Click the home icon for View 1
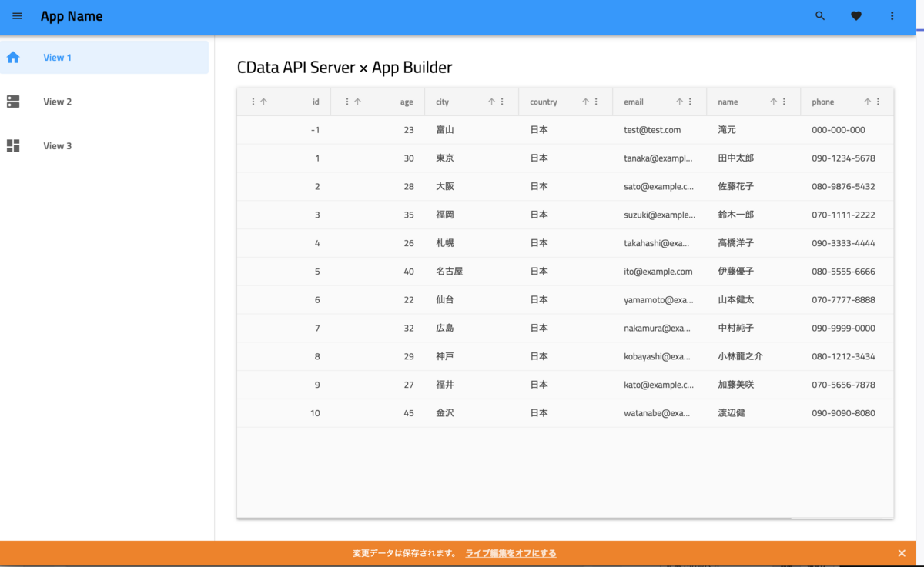Screen dimensions: 924x567 (x=13, y=57)
